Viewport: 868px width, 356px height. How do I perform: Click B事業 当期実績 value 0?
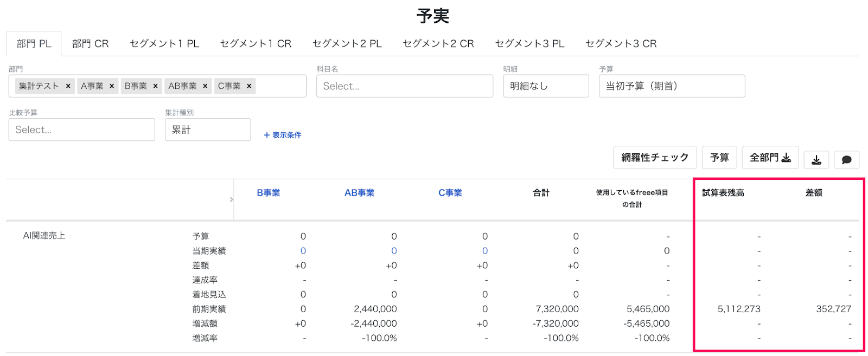303,251
